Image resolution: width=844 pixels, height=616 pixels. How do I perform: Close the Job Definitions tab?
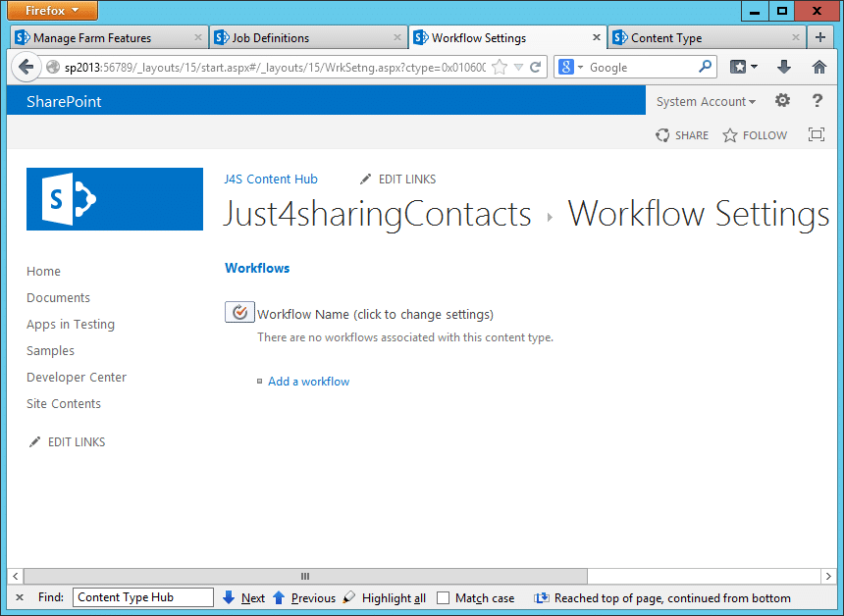coord(397,37)
